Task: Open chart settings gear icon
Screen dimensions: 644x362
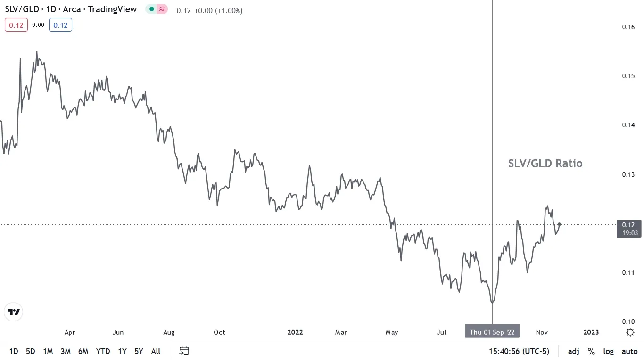Action: (x=630, y=332)
